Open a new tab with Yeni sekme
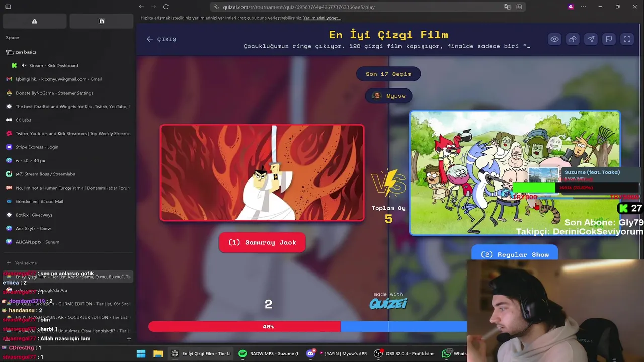Screen dimensions: 644x362 click(x=67, y=263)
